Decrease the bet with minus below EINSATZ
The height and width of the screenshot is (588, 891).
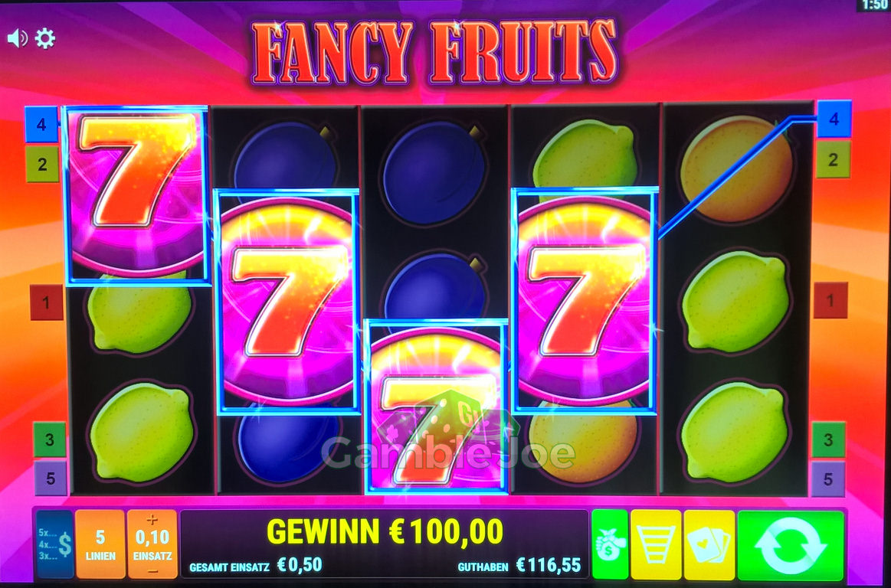pos(152,570)
